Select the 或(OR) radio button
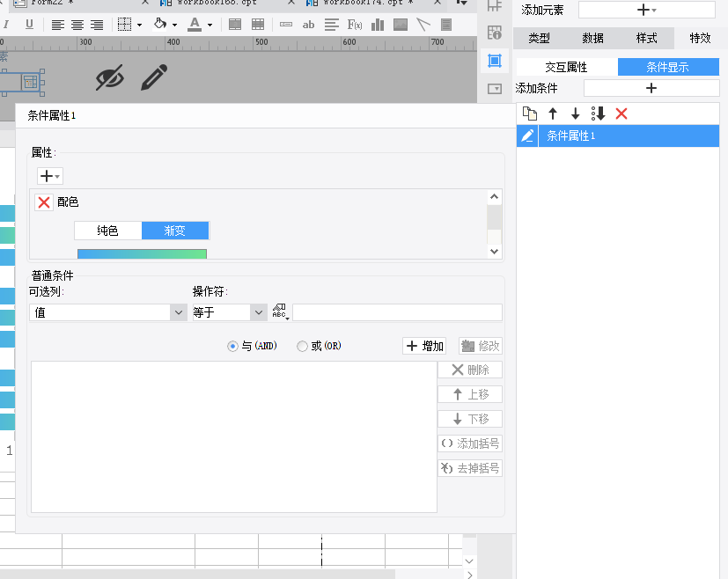The height and width of the screenshot is (579, 728). tap(303, 346)
